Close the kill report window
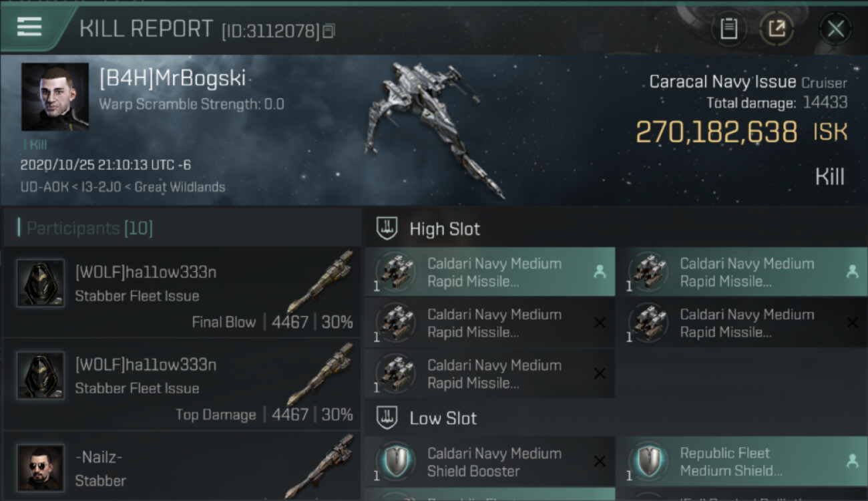 click(x=835, y=29)
